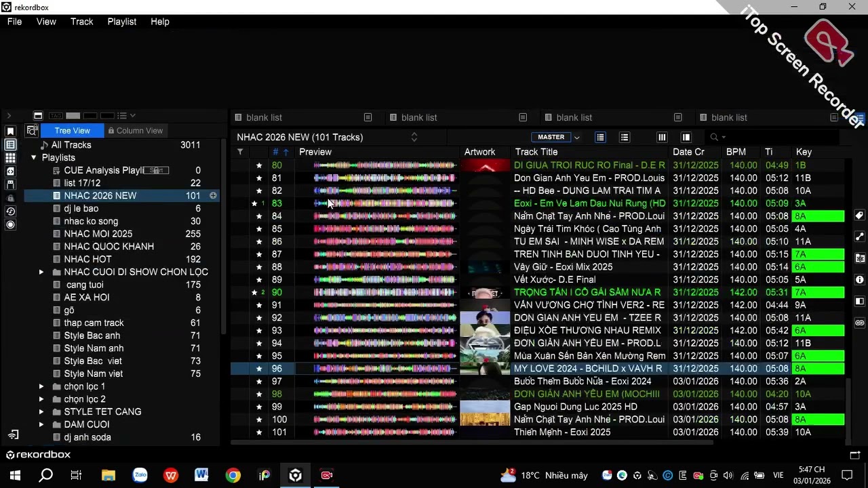Expand the chọn lọc 1 folder
Screen dimensions: 868x488
(x=41, y=386)
